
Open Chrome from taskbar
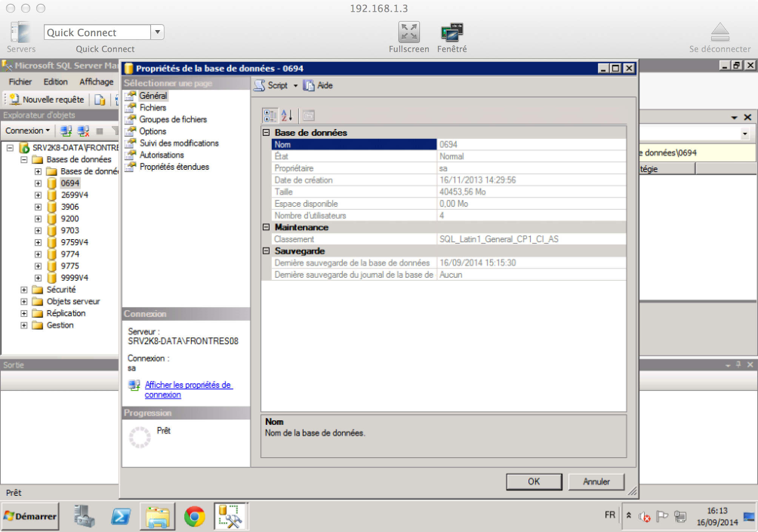click(194, 516)
